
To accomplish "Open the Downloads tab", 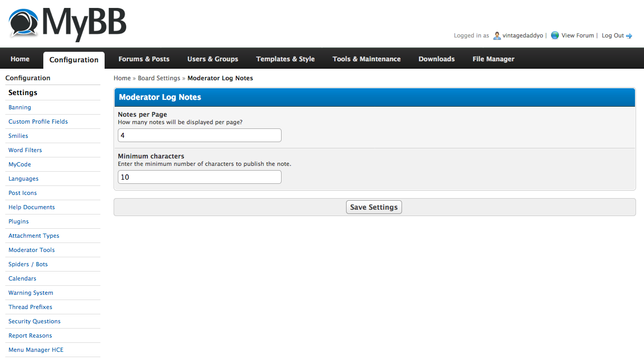I will pyautogui.click(x=436, y=59).
